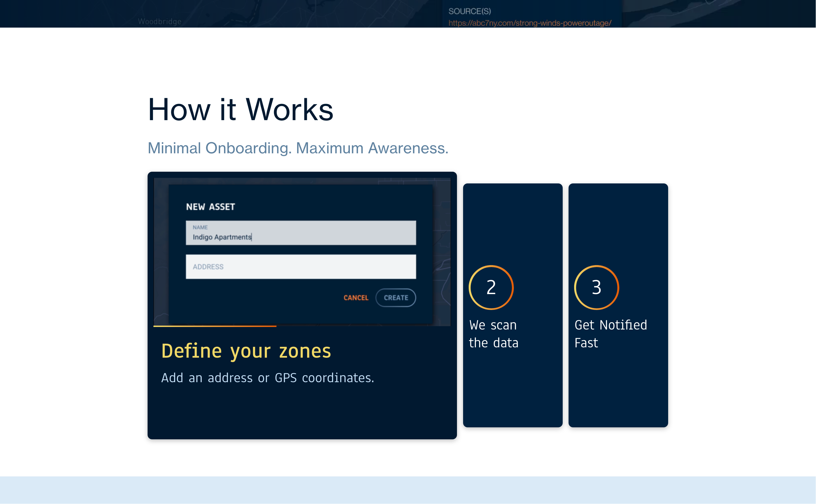Select the "Get Notified Fast" card title
Image resolution: width=816 pixels, height=504 pixels.
click(610, 334)
